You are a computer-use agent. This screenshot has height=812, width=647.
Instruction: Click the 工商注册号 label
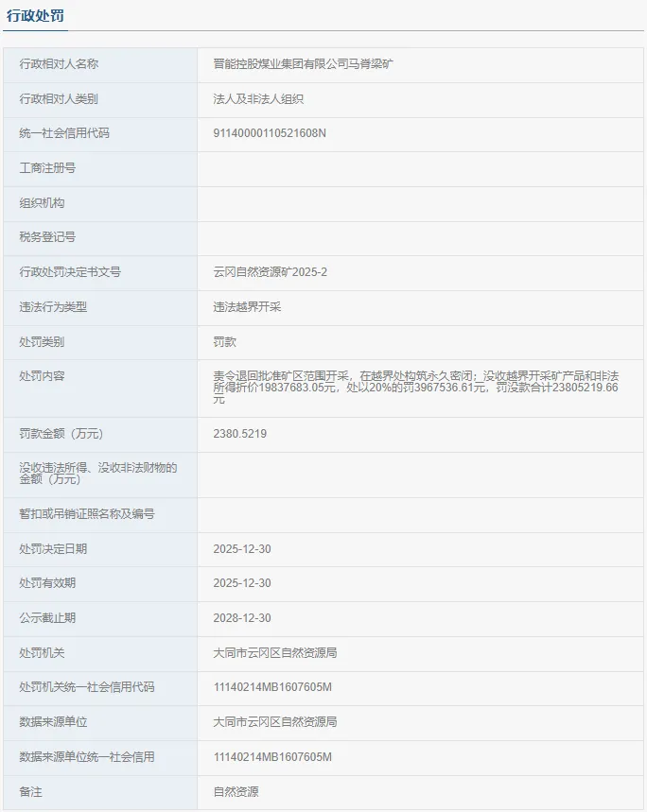pos(47,167)
